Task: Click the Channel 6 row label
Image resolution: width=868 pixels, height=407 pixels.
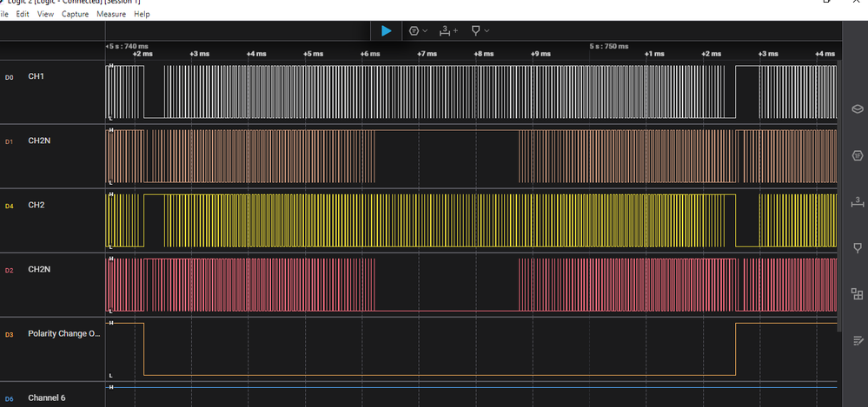Action: [47, 398]
